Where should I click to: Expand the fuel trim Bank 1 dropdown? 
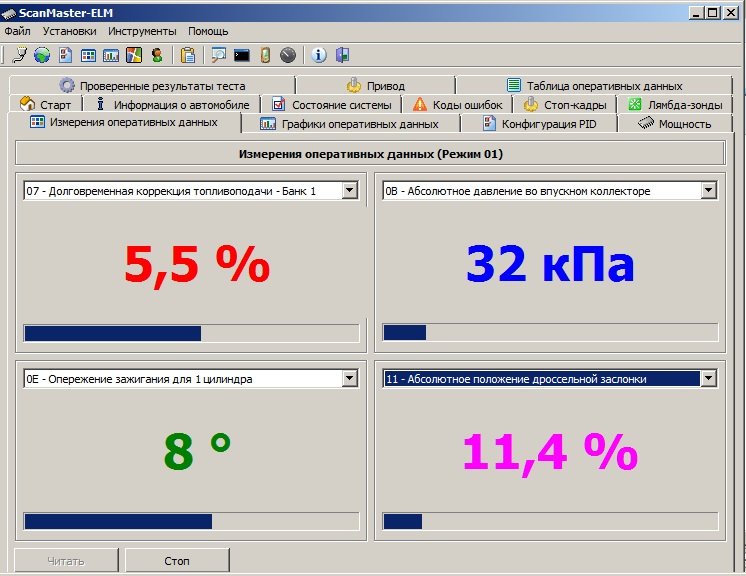349,190
